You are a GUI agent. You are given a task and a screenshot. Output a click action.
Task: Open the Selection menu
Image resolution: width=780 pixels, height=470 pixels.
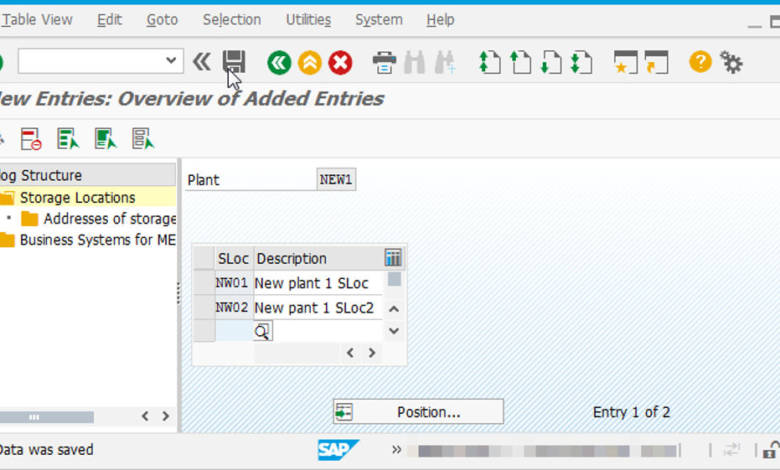coord(232,19)
